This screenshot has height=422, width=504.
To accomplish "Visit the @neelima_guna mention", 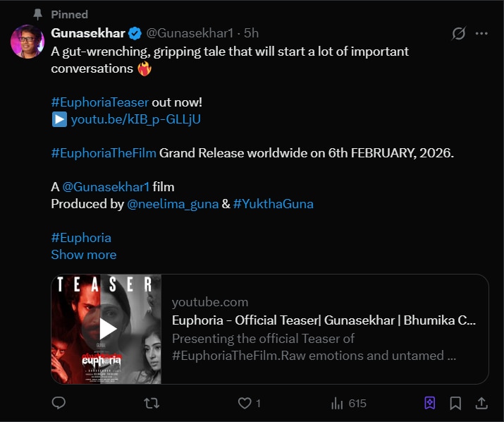I will (173, 204).
